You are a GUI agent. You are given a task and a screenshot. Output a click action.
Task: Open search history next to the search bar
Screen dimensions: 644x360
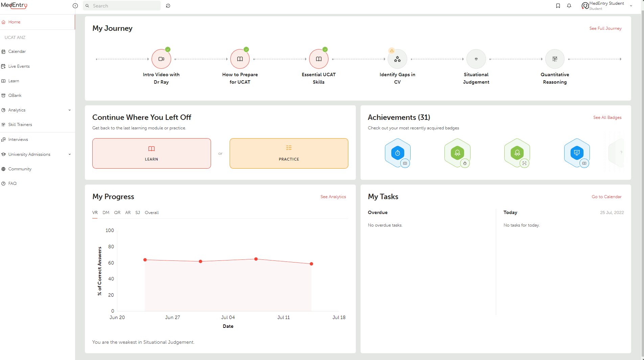click(x=168, y=6)
